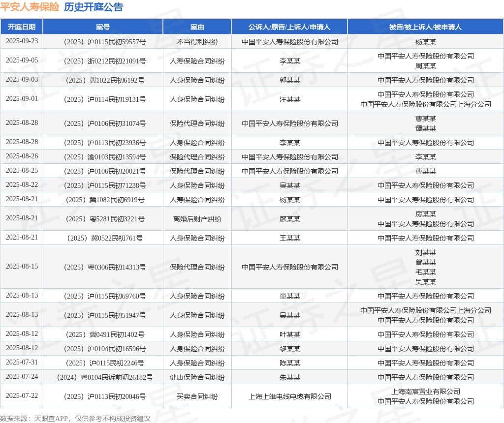This screenshot has width=504, height=423.
Task: Click plaintiff 杨某某 in the 冀1082 row
Action: point(289,200)
